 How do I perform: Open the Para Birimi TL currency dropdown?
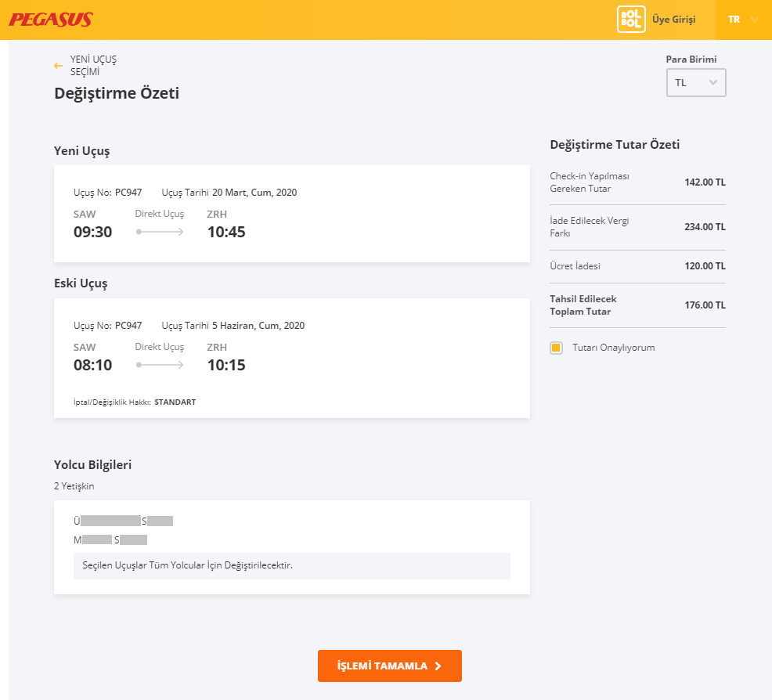695,82
